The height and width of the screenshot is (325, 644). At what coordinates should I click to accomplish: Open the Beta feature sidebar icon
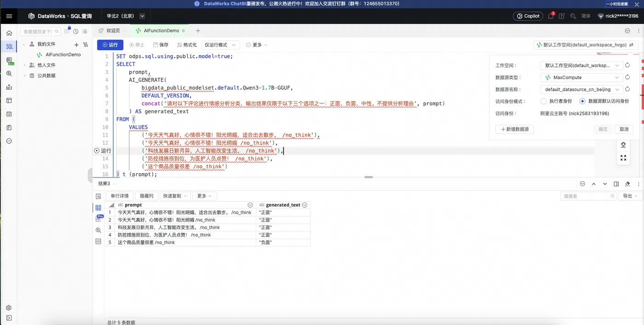[x=9, y=60]
